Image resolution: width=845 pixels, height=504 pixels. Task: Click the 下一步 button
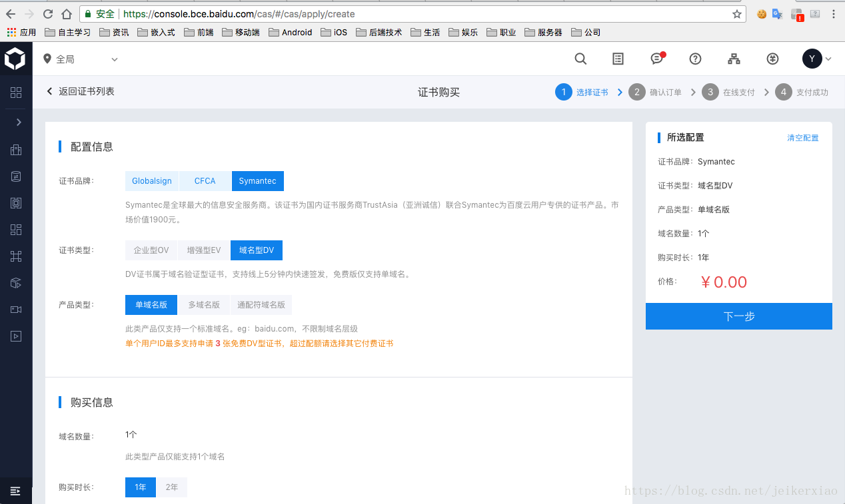pos(739,316)
